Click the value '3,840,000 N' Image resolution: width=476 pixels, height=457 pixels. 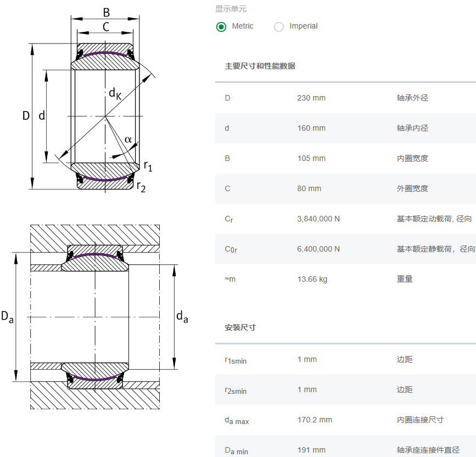tap(318, 219)
